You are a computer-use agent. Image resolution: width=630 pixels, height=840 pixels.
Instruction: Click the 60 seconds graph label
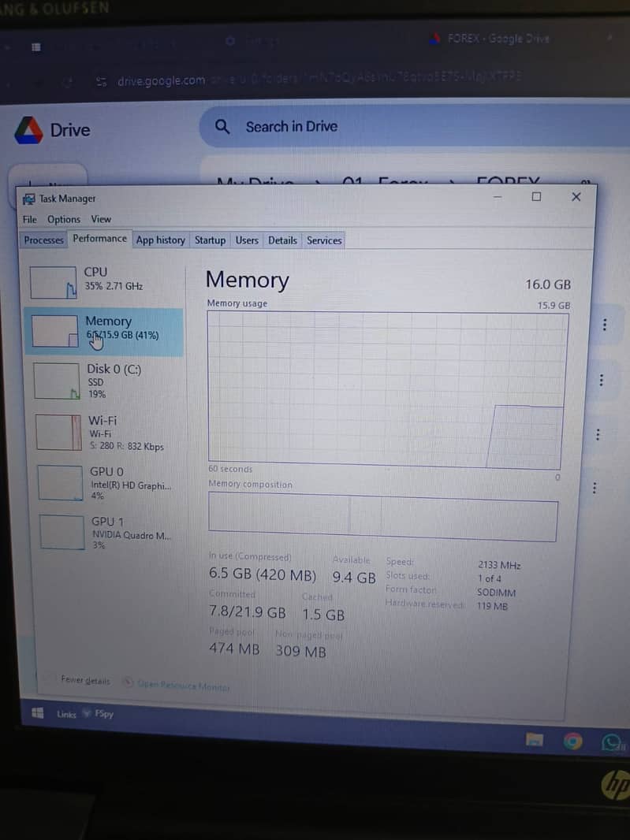coord(230,469)
